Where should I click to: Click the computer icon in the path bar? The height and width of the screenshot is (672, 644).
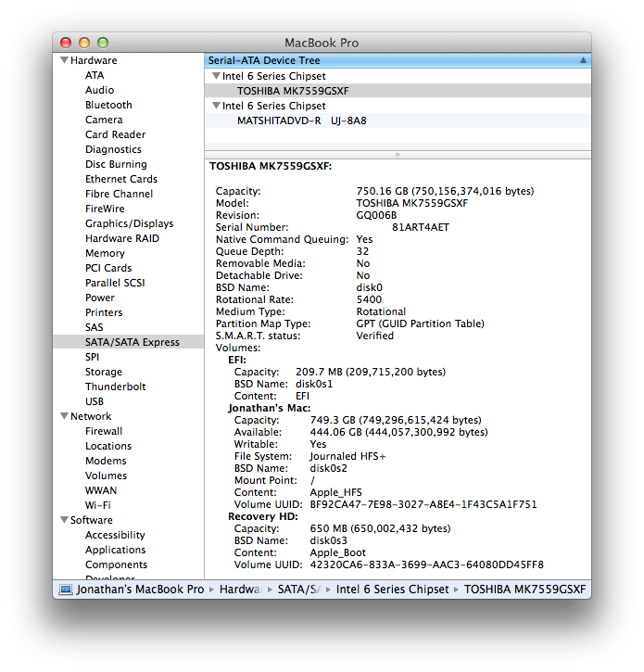pos(66,590)
